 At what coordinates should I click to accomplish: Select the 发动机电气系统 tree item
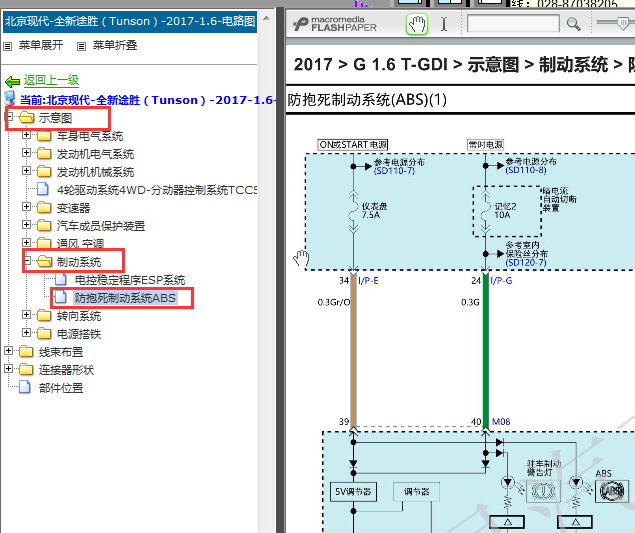tap(95, 154)
